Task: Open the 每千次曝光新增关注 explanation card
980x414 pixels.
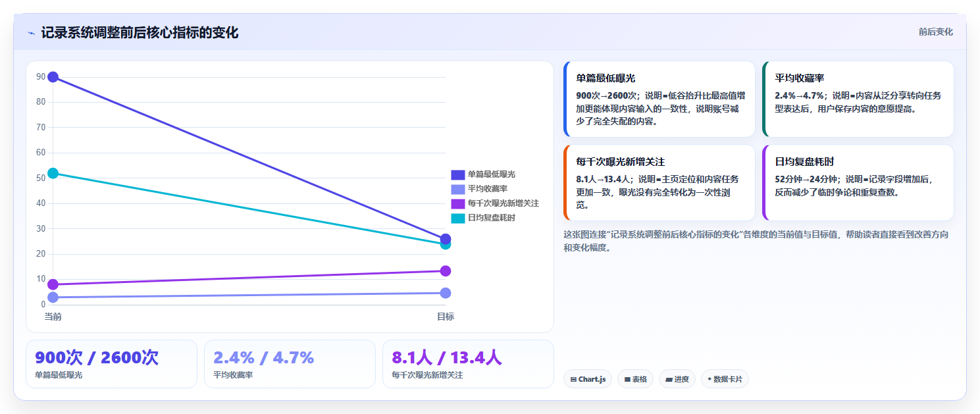Action: click(659, 182)
